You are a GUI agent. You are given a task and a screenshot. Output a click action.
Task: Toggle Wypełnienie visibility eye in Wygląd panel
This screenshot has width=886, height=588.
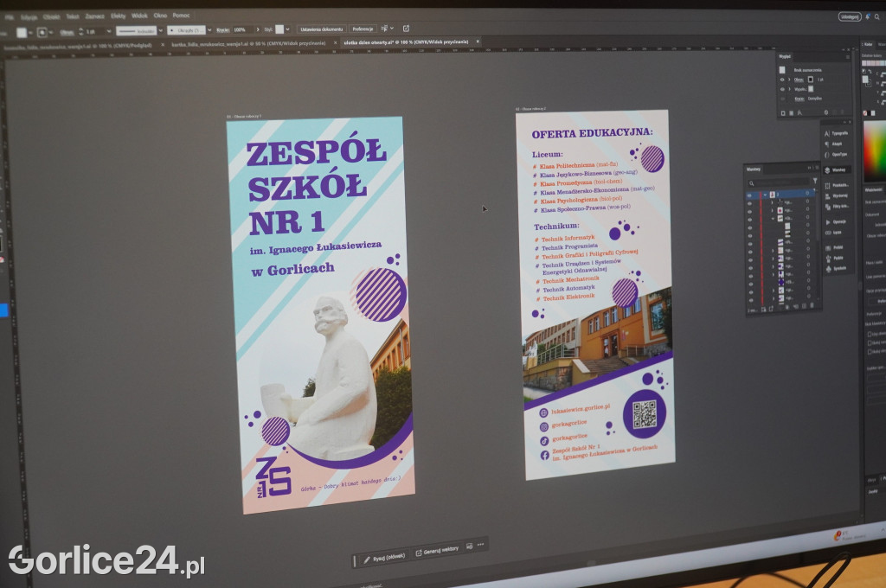[782, 89]
